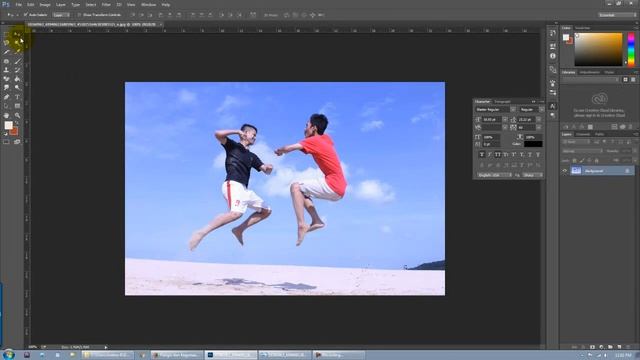Select the Quick Selection tool

[17, 42]
